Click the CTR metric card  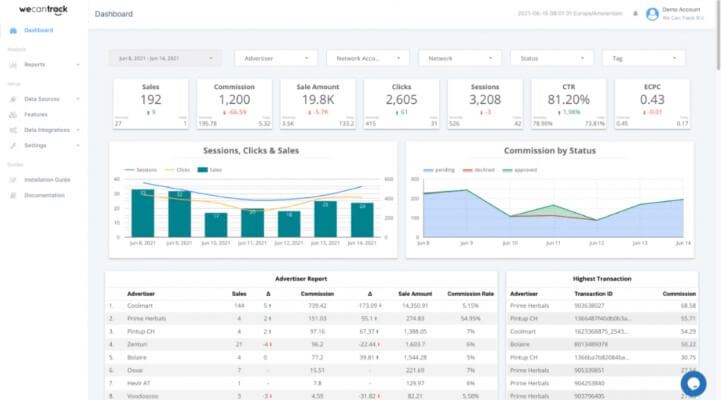tap(569, 104)
